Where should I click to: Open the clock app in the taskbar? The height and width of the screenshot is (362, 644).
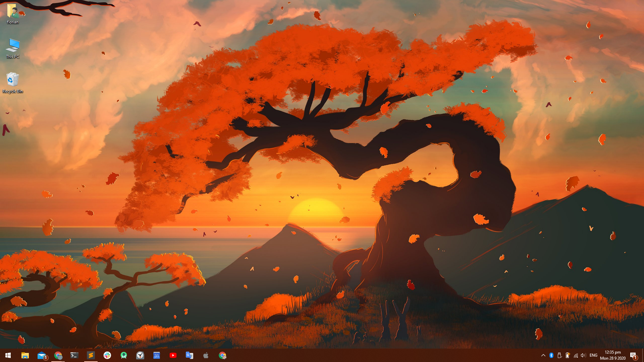[140, 355]
